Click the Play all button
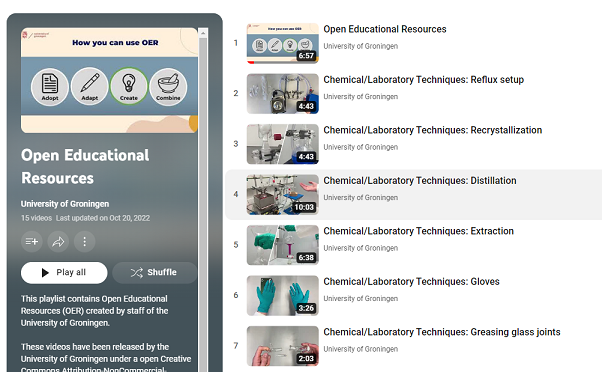 coord(64,273)
